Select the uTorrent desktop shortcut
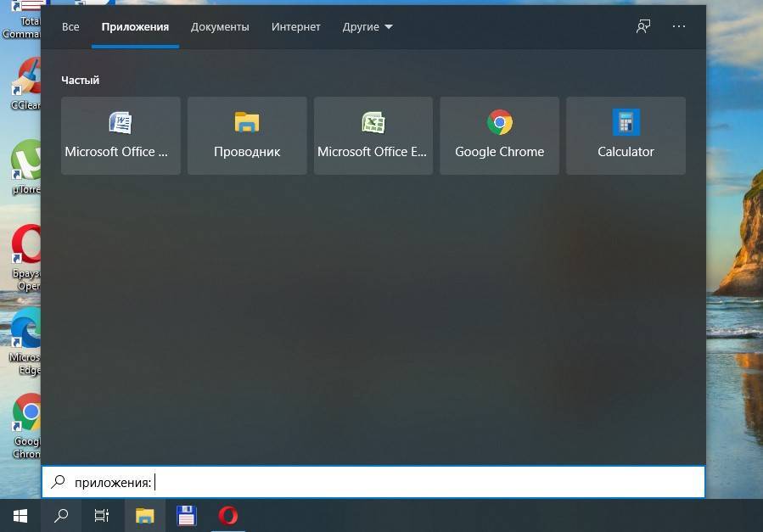763x532 pixels. point(25,163)
